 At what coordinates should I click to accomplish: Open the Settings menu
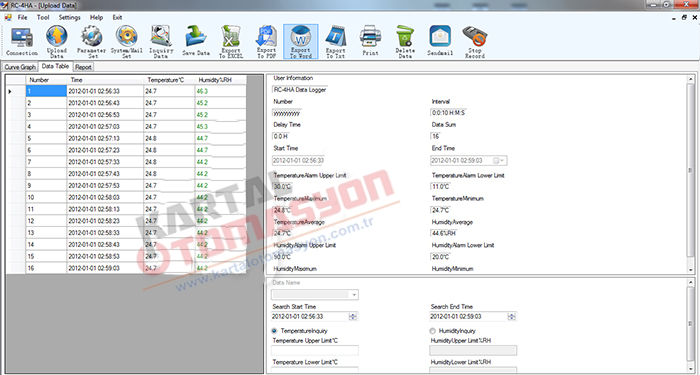pyautogui.click(x=69, y=17)
